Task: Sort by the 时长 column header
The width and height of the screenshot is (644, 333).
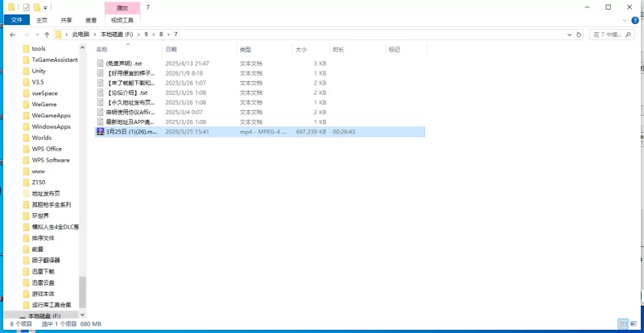Action: pyautogui.click(x=338, y=50)
